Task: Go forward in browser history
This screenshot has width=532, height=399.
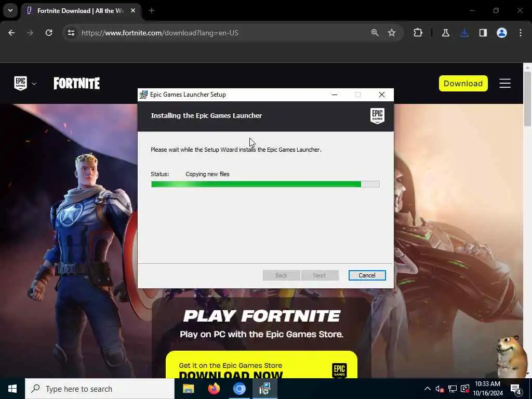Action: pyautogui.click(x=30, y=33)
